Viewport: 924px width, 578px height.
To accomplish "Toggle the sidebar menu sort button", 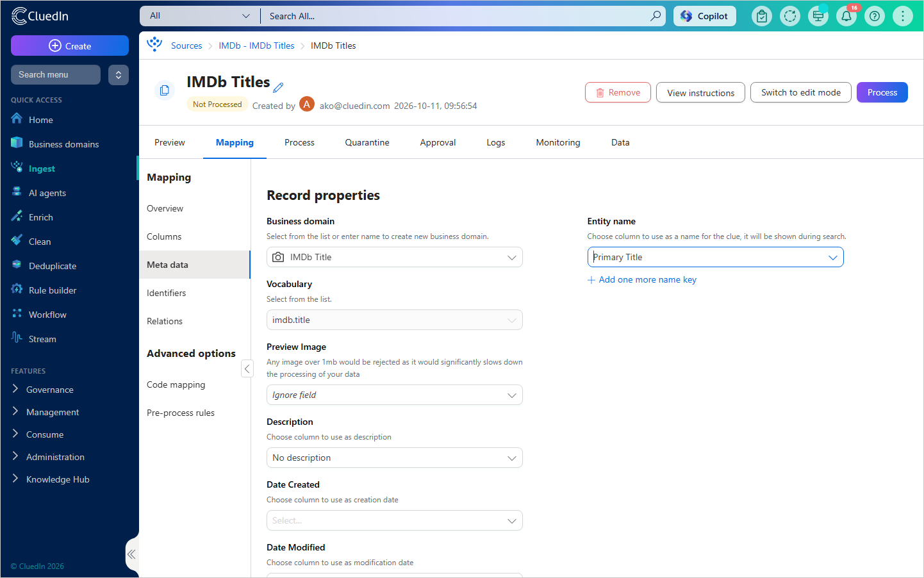I will [x=119, y=75].
